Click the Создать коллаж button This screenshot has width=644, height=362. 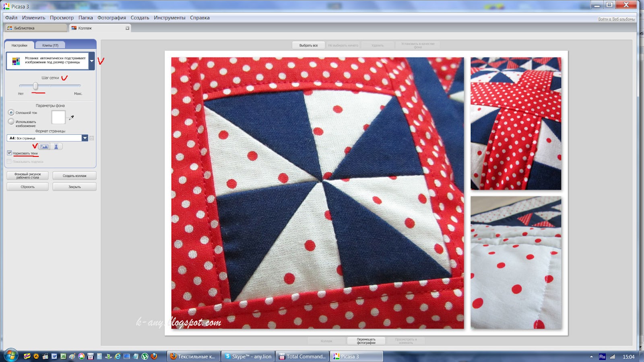point(74,176)
